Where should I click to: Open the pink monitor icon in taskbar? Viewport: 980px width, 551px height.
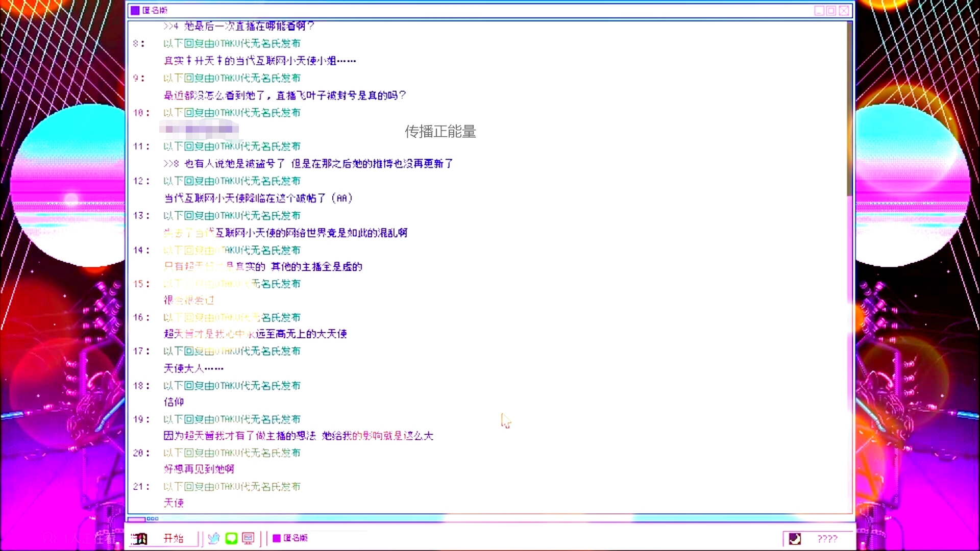(248, 538)
